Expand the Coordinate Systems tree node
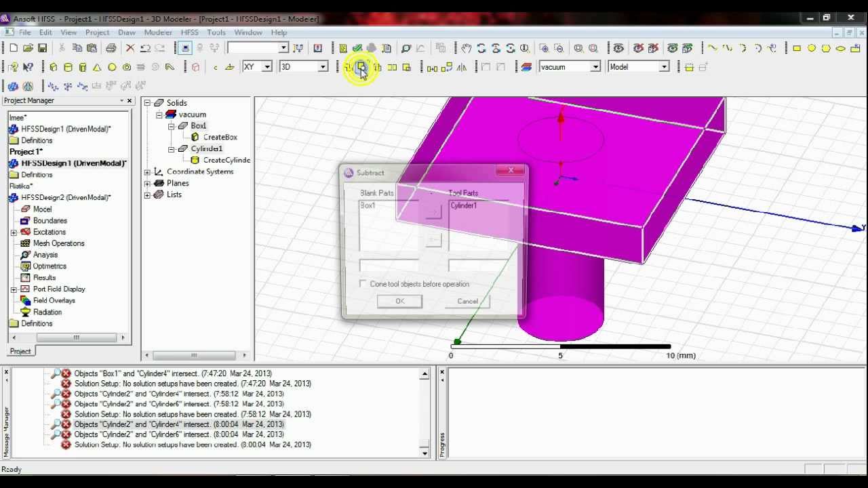868x488 pixels. pyautogui.click(x=147, y=171)
